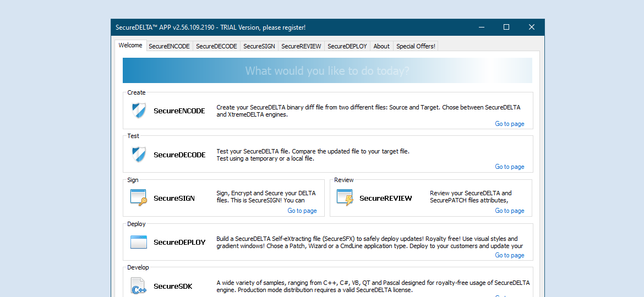Open the Special Offers! tab
Screen dimensions: 644x297
point(416,46)
